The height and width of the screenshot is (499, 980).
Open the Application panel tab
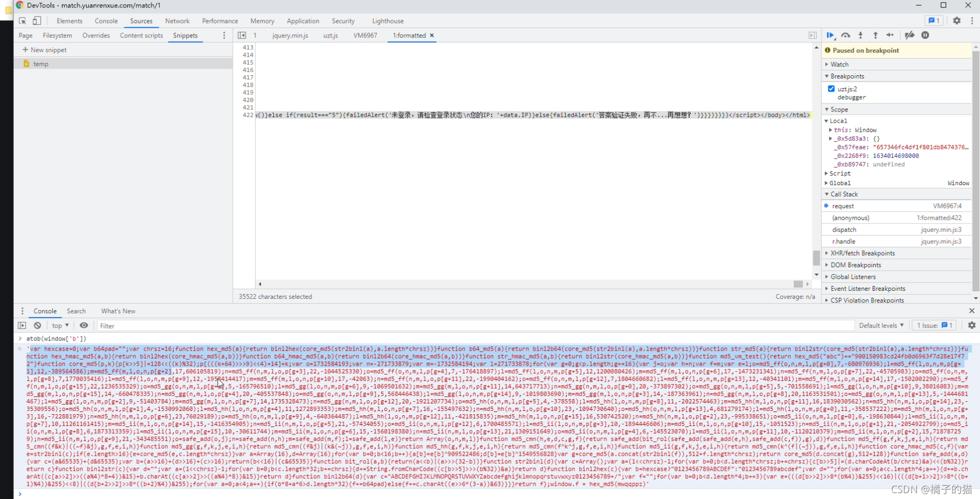click(303, 21)
